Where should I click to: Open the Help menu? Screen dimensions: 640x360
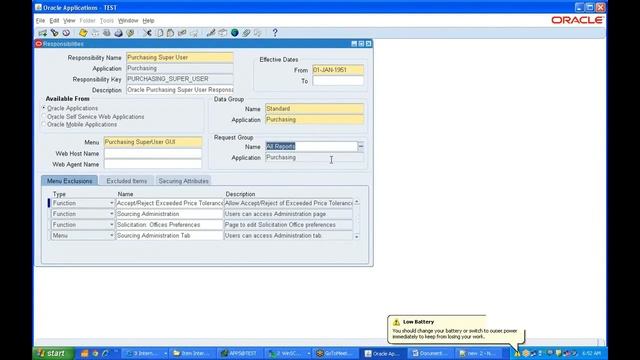coord(148,20)
